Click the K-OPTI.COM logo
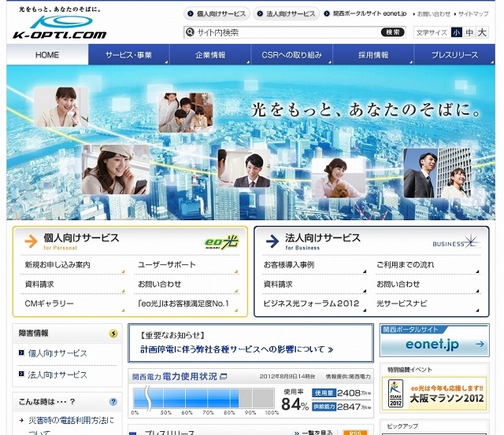The width and height of the screenshot is (504, 435). pos(60,27)
